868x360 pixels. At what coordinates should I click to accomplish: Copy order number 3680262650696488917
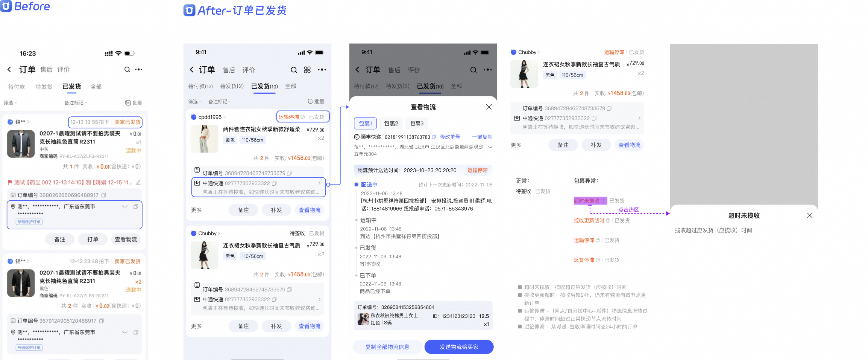pyautogui.click(x=104, y=195)
